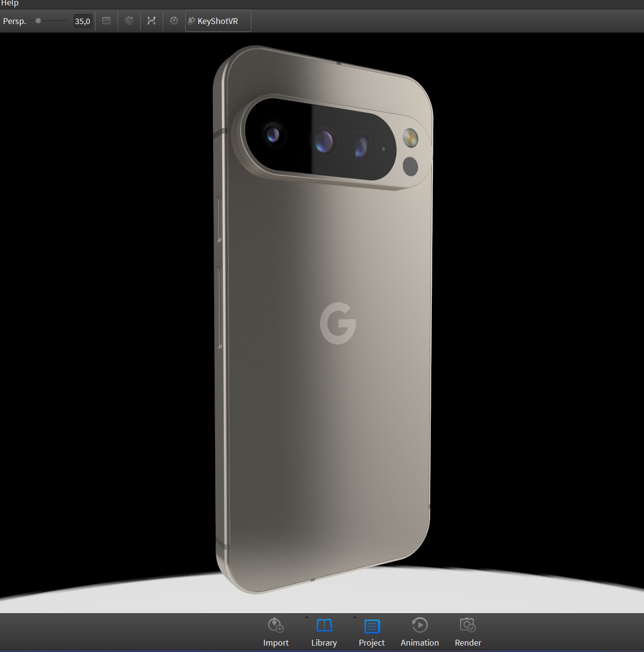
Task: Click the aperture P toolbar icon
Action: point(173,21)
